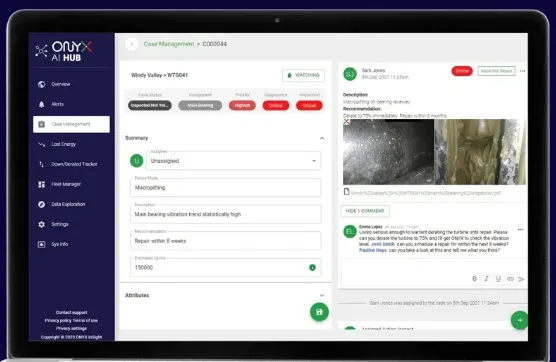Click the Windy Valley > WTG041 title
This screenshot has height=362, width=556.
click(160, 75)
